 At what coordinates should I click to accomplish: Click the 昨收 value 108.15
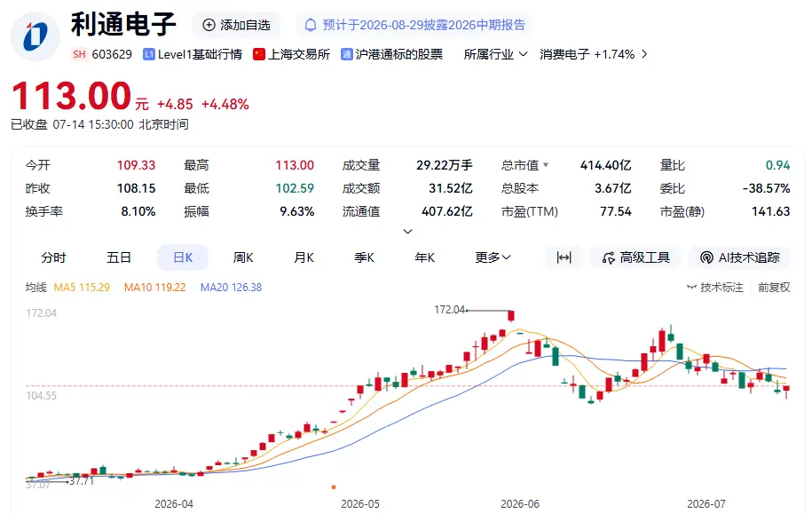coord(136,188)
